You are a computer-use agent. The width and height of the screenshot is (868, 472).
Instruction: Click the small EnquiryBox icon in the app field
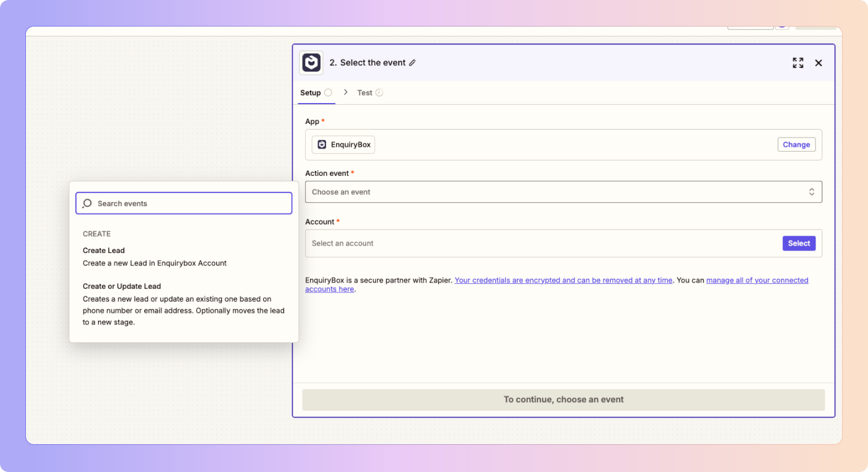point(322,144)
